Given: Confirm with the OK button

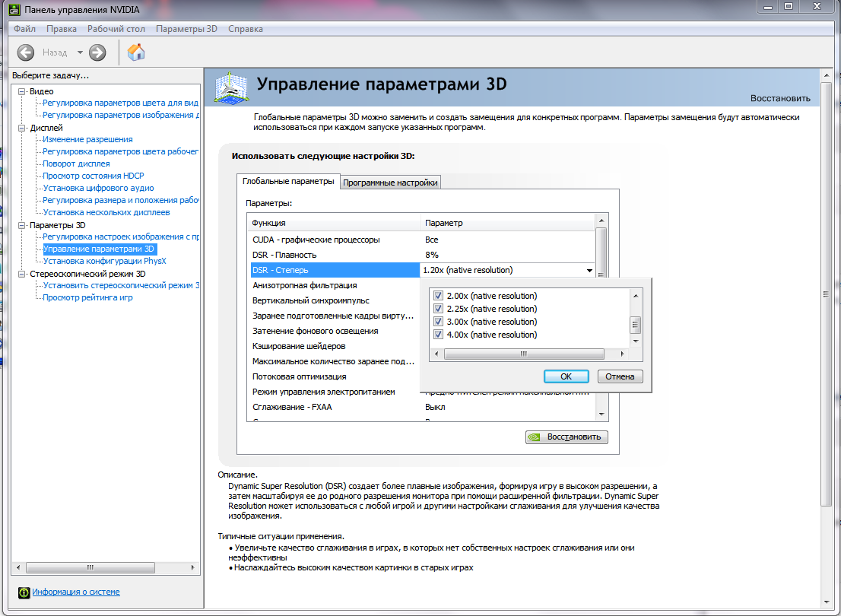Looking at the screenshot, I should (566, 376).
